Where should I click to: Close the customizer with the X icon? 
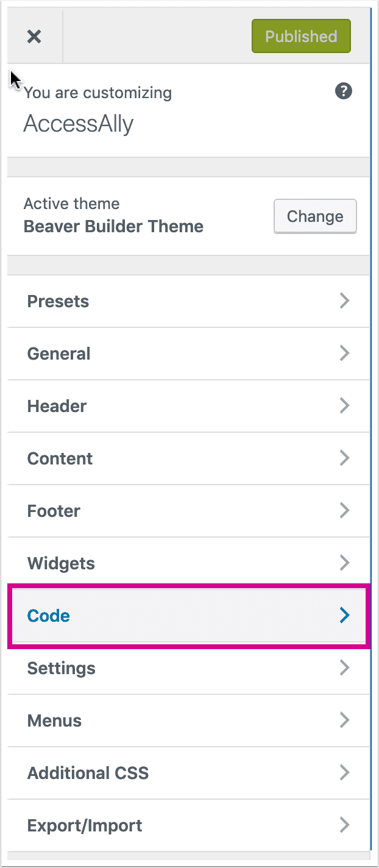pos(34,37)
